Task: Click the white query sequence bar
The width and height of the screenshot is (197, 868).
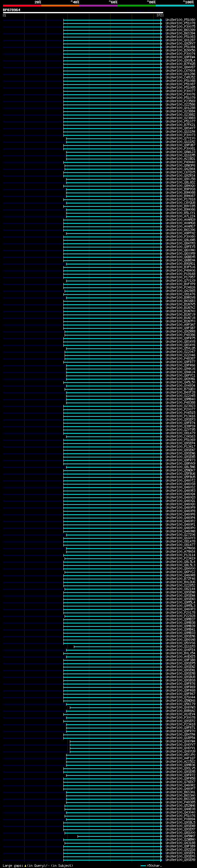Action: click(x=83, y=12)
